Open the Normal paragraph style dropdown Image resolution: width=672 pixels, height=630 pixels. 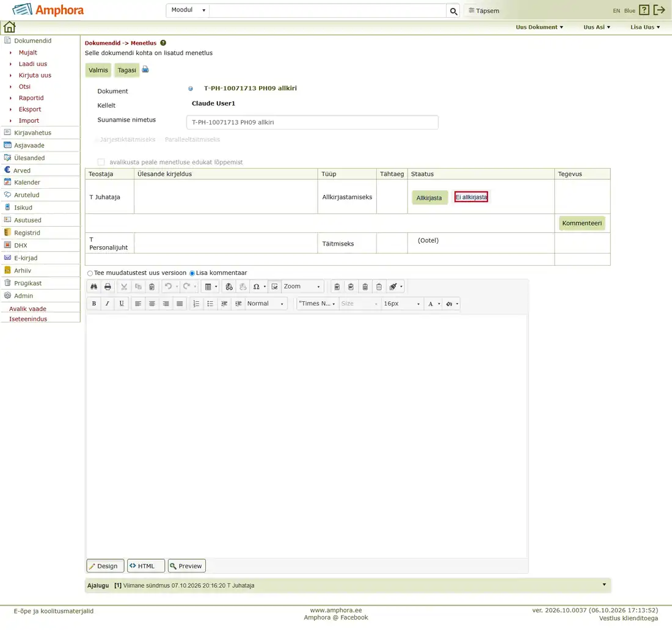266,304
